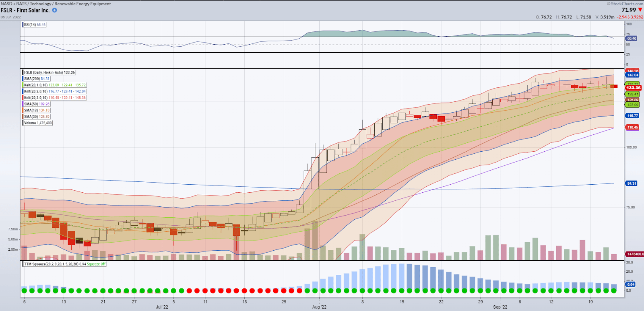The height and width of the screenshot is (311, 644).
Task: Click the 06-Jun-2022 date text
Action: point(10,17)
